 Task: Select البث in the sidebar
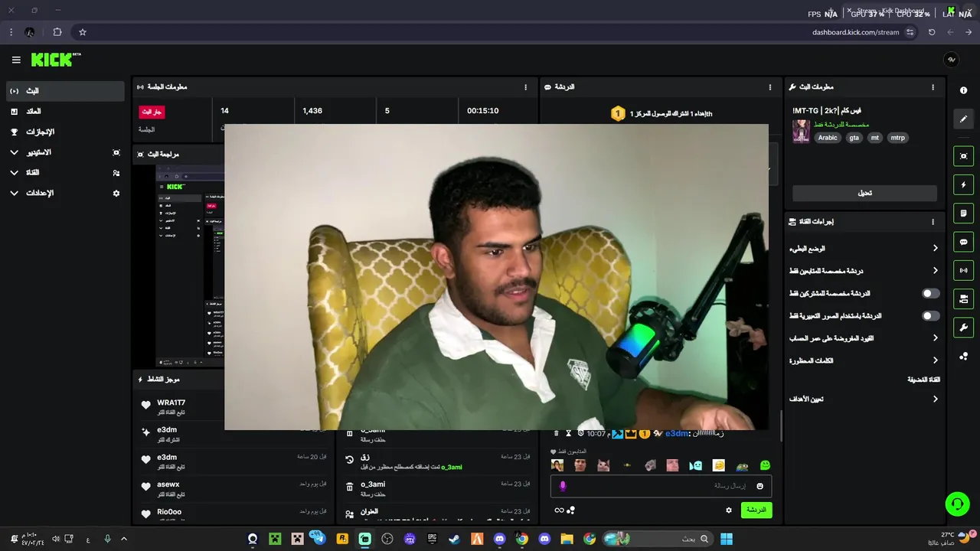[x=65, y=91]
